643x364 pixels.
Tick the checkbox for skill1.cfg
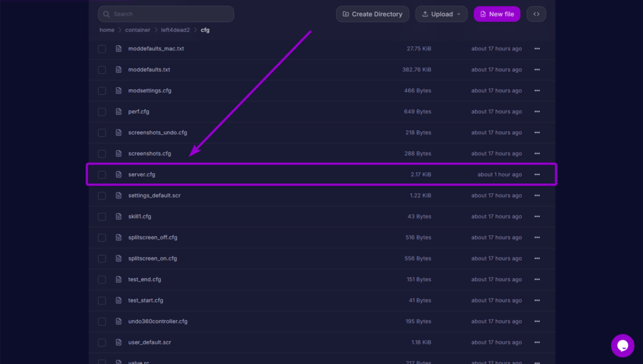point(102,216)
